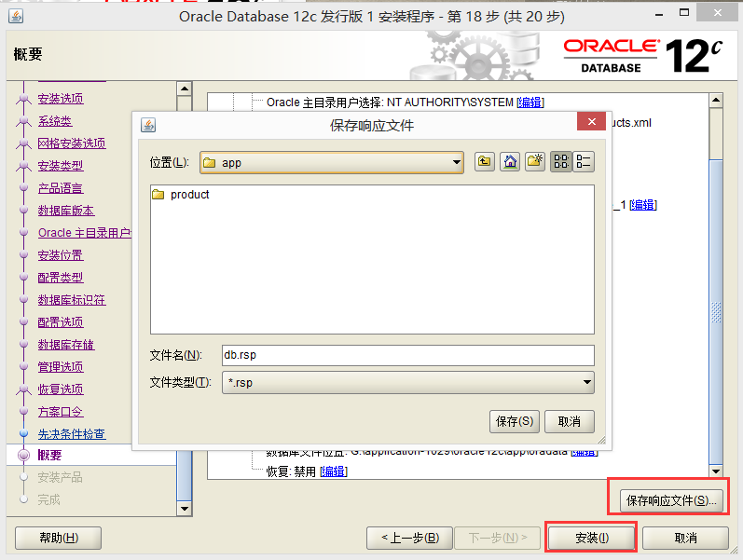
Task: Click the Java icon in save dialog title
Action: tap(148, 125)
